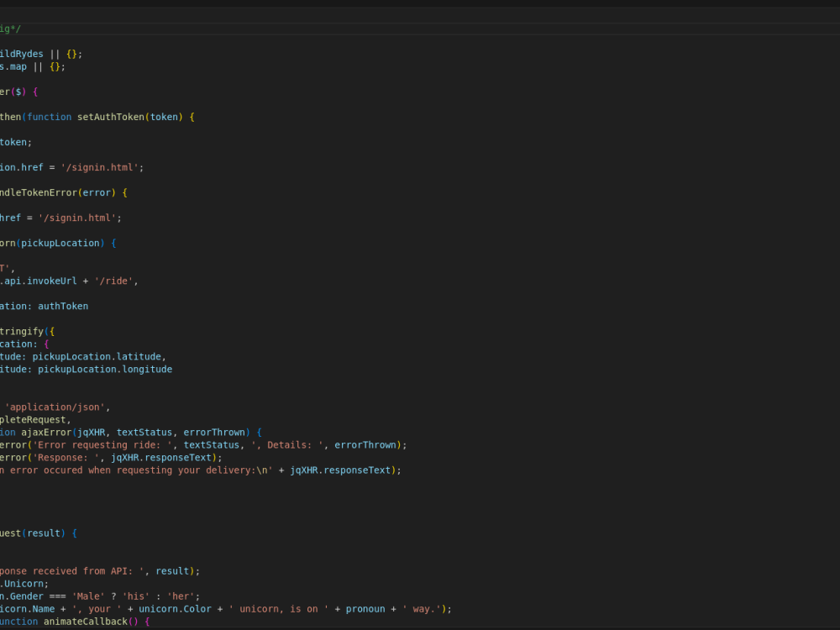Viewport: 840px width, 630px height.
Task: Click the 'ig*/' comment line
Action: click(11, 29)
